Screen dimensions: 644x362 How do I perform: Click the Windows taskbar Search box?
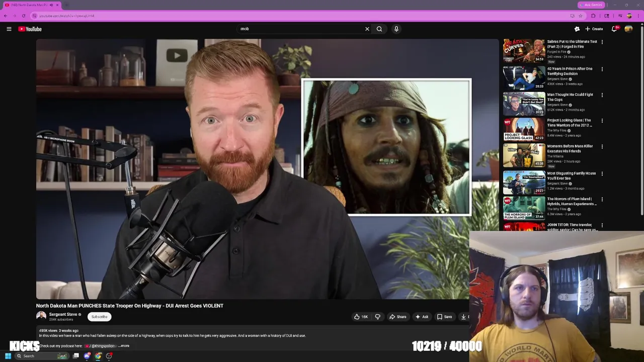(x=41, y=356)
